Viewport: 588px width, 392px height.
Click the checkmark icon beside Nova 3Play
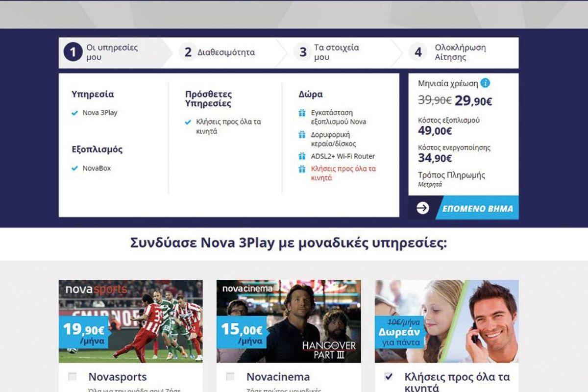click(74, 113)
